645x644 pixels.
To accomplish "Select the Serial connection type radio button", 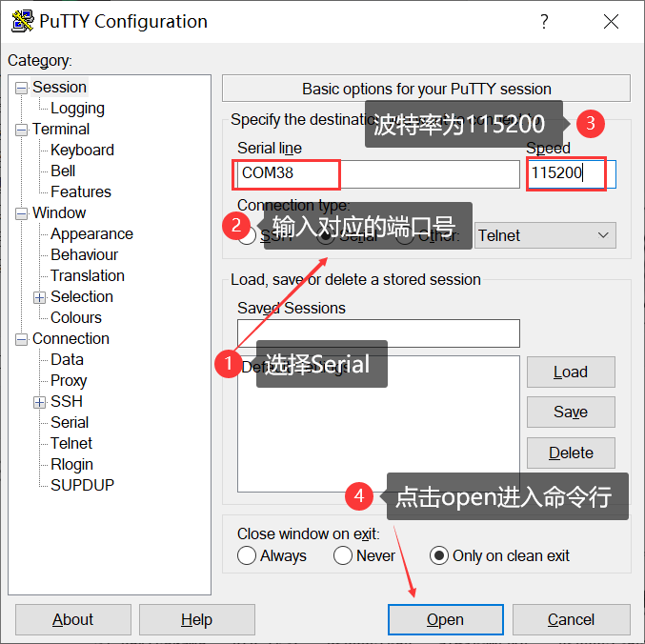I will coord(326,235).
